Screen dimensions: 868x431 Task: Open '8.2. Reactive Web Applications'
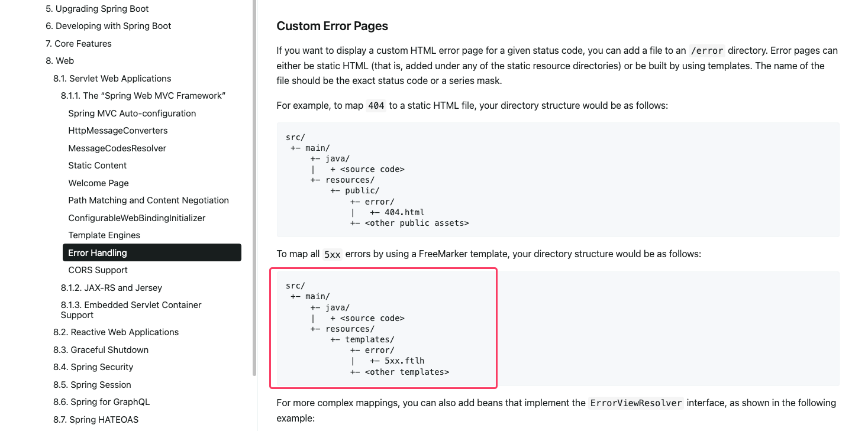tap(116, 332)
